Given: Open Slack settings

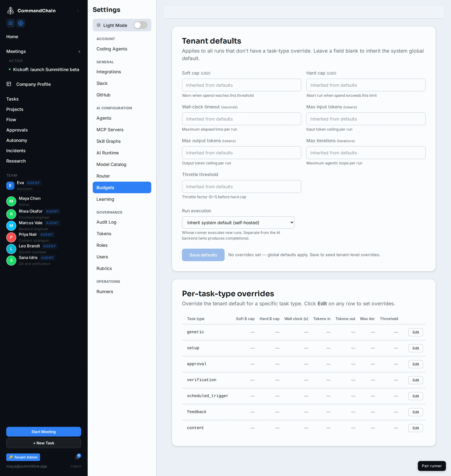Looking at the screenshot, I should (x=122, y=83).
